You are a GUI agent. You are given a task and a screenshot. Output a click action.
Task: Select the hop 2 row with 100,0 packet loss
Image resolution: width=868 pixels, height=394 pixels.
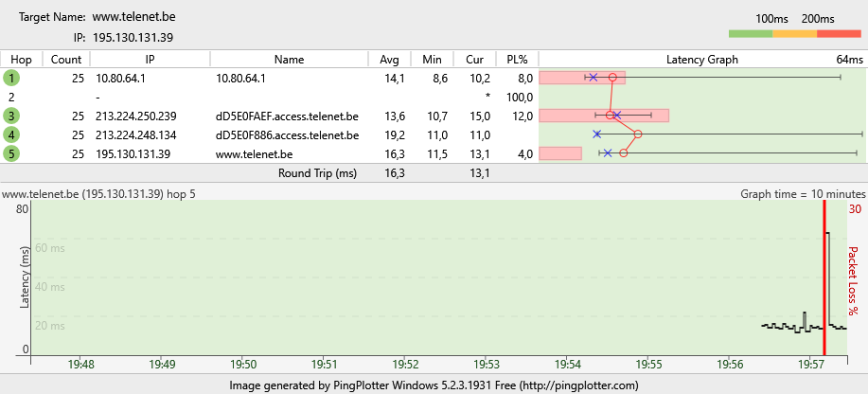tap(284, 97)
